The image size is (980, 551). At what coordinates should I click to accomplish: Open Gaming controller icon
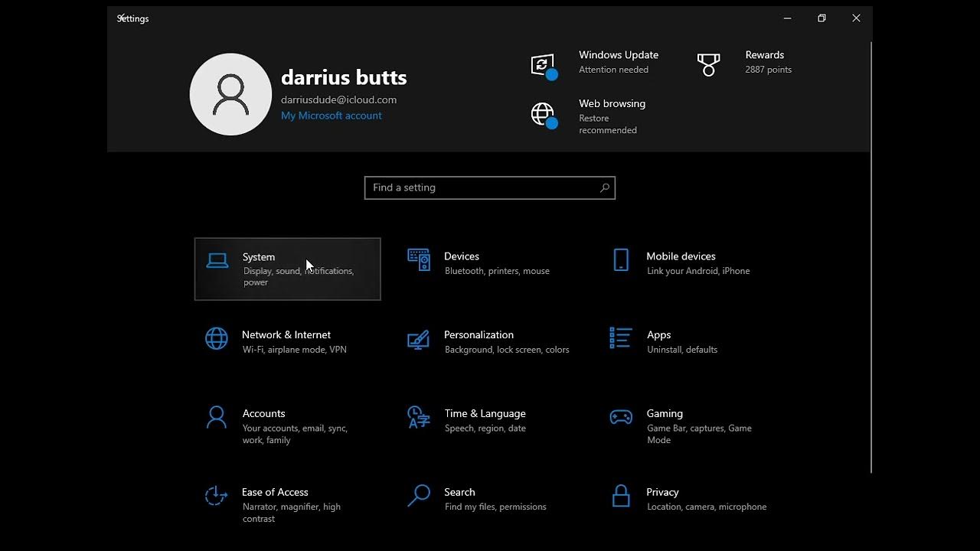pos(621,418)
